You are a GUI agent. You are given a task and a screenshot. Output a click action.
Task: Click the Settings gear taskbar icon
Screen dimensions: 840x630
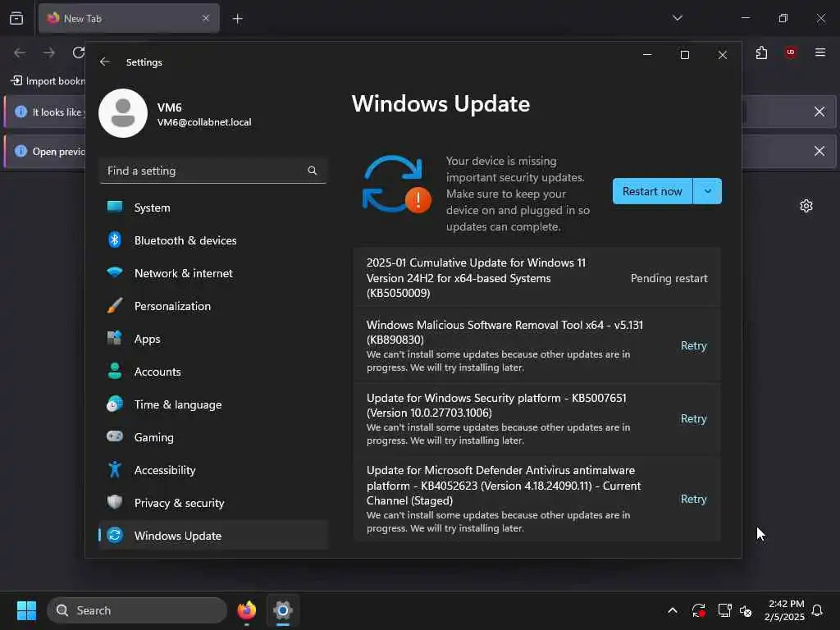coord(283,610)
